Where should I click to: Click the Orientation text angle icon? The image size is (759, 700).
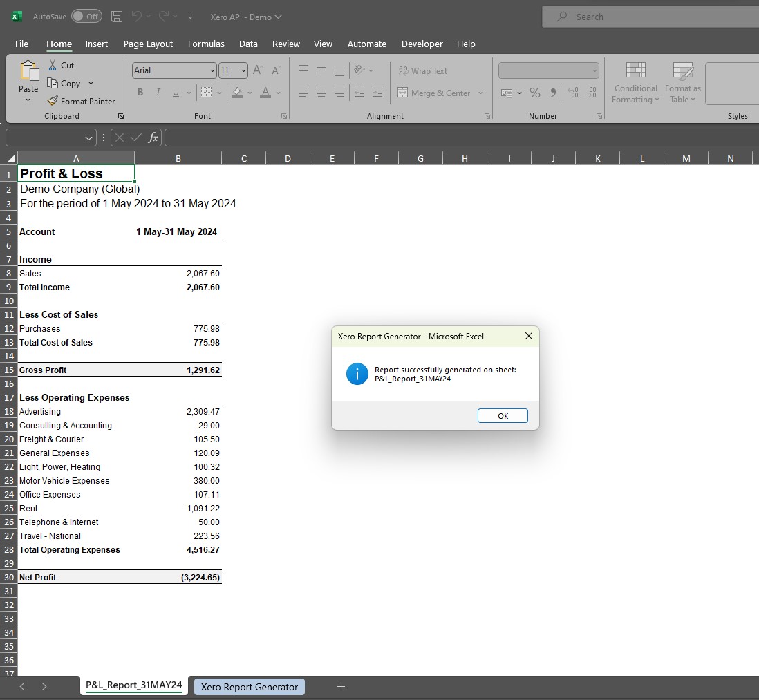point(359,70)
